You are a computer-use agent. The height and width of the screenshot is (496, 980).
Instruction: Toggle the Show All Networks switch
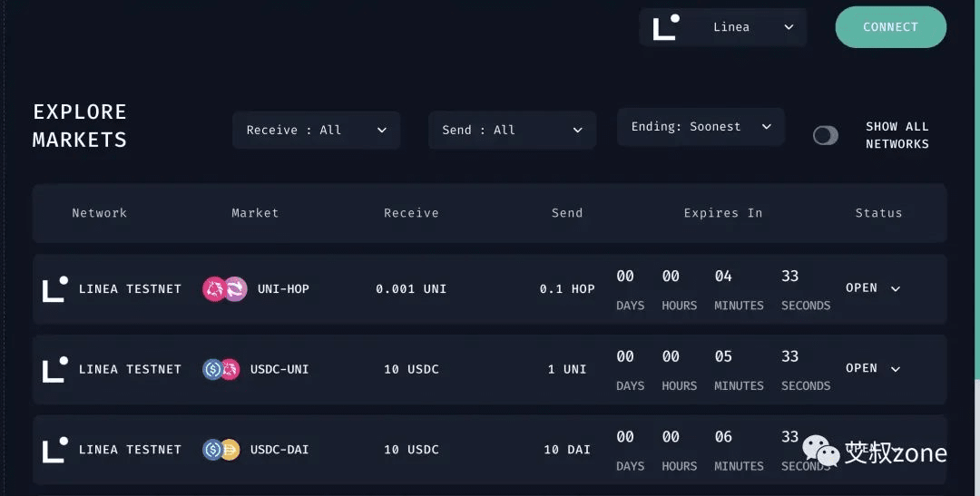click(x=826, y=135)
